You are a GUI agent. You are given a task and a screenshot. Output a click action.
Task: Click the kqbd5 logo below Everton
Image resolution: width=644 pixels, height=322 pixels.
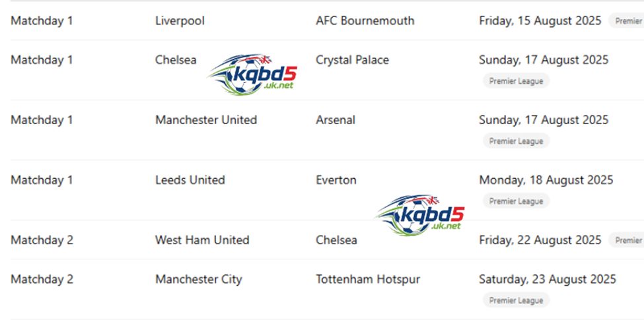pyautogui.click(x=421, y=213)
